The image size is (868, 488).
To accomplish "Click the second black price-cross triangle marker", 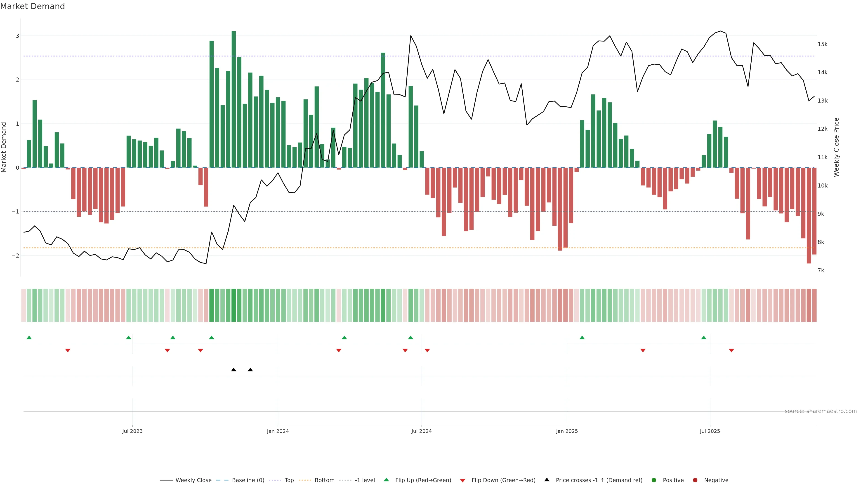I will pyautogui.click(x=250, y=370).
